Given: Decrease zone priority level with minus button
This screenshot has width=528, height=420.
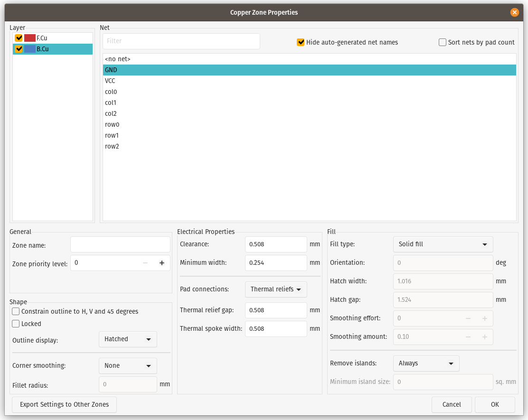Looking at the screenshot, I should (x=145, y=263).
